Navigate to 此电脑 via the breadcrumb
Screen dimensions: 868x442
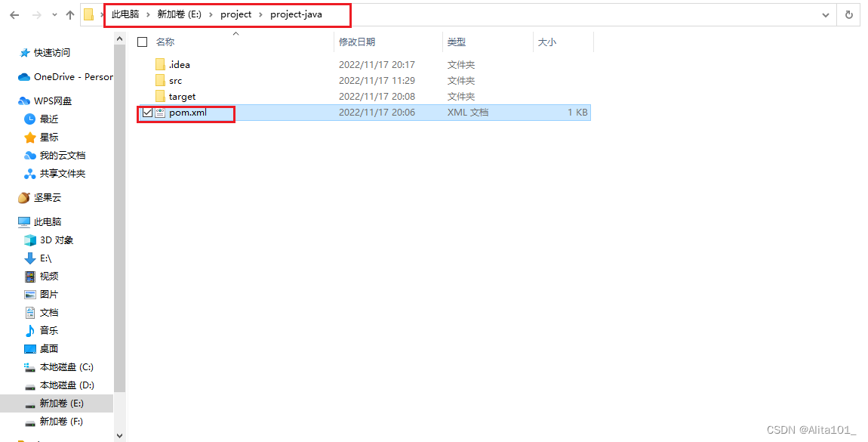(125, 14)
